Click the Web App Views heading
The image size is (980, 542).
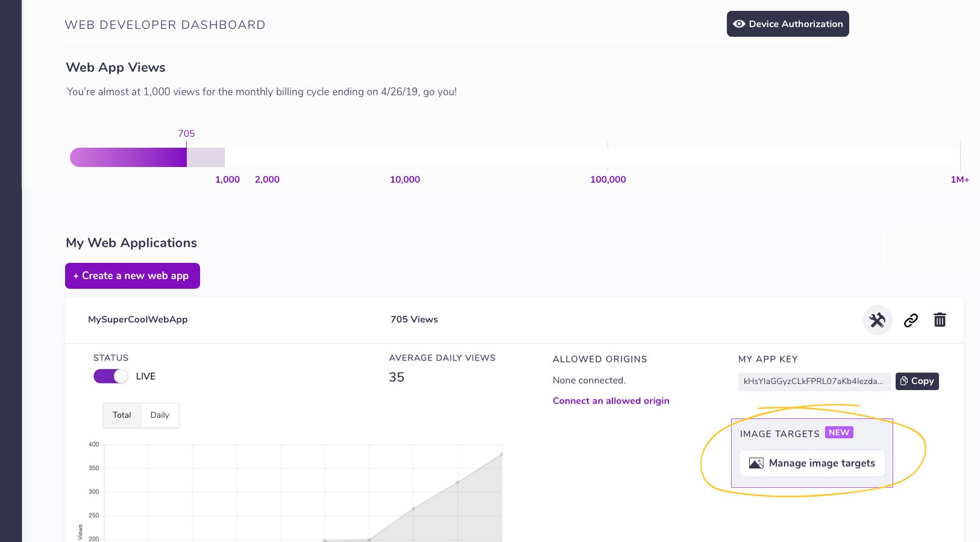116,68
